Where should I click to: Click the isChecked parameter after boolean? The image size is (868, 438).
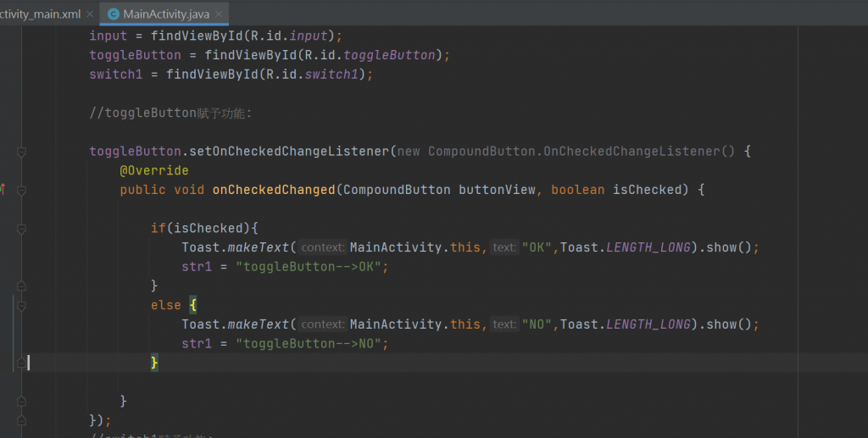click(647, 190)
